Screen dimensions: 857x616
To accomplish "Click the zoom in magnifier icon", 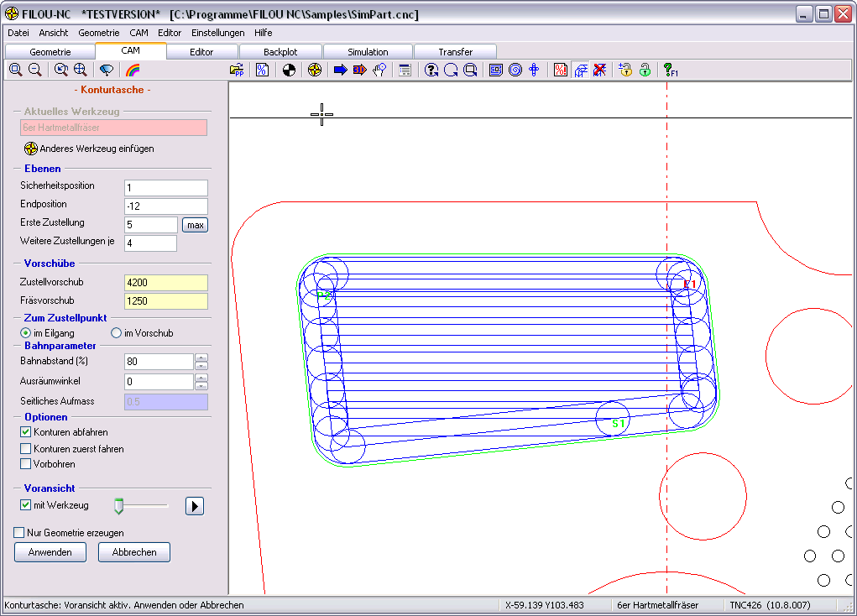I will pyautogui.click(x=15, y=70).
